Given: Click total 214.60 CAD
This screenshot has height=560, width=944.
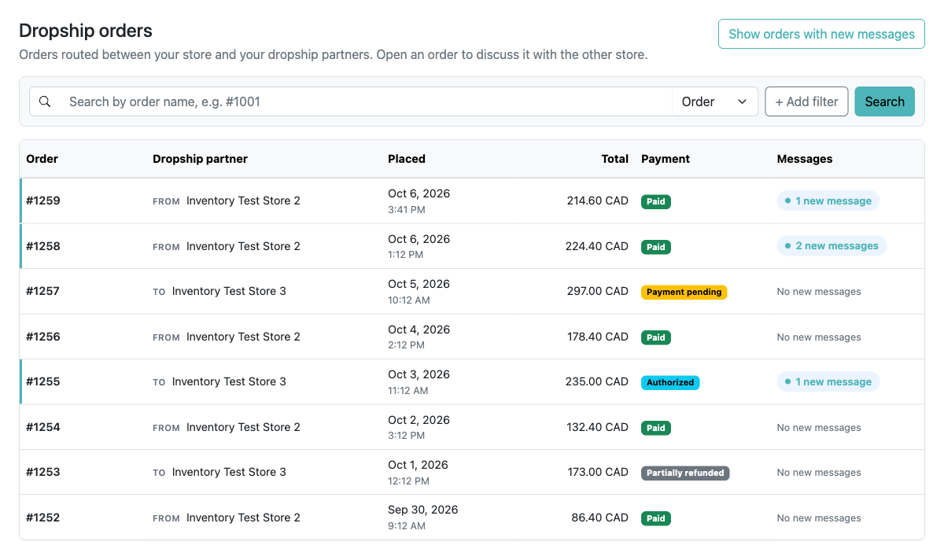Looking at the screenshot, I should pos(598,201).
